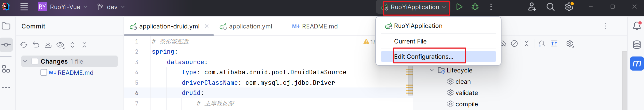Viewport: 644px width, 110px height.
Task: Toggle preview diff eye icon
Action: [x=60, y=45]
